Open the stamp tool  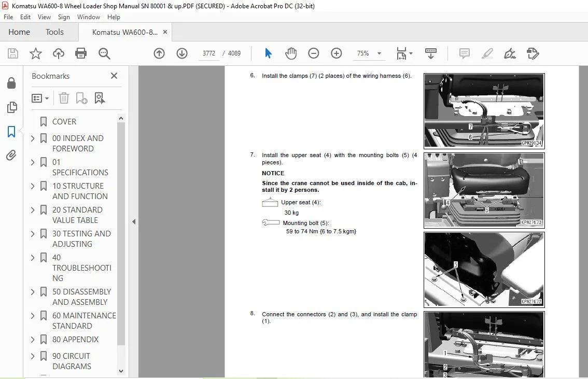click(x=533, y=53)
